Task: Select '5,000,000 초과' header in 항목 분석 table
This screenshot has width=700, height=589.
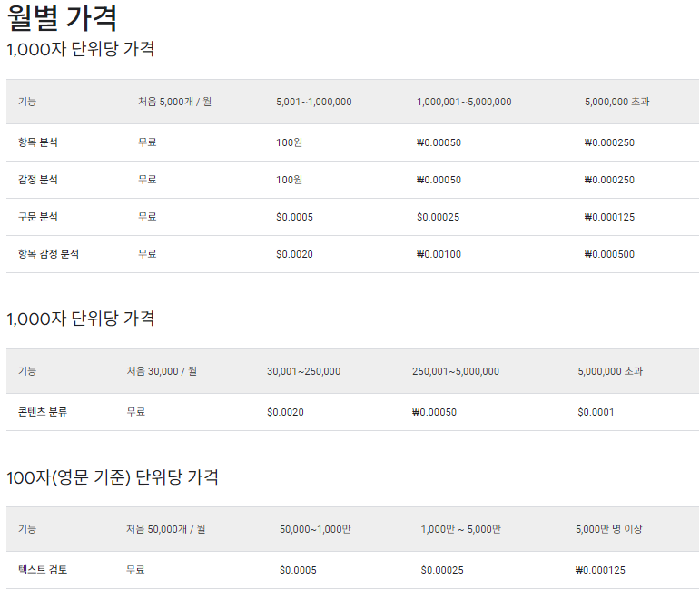Action: [x=617, y=102]
